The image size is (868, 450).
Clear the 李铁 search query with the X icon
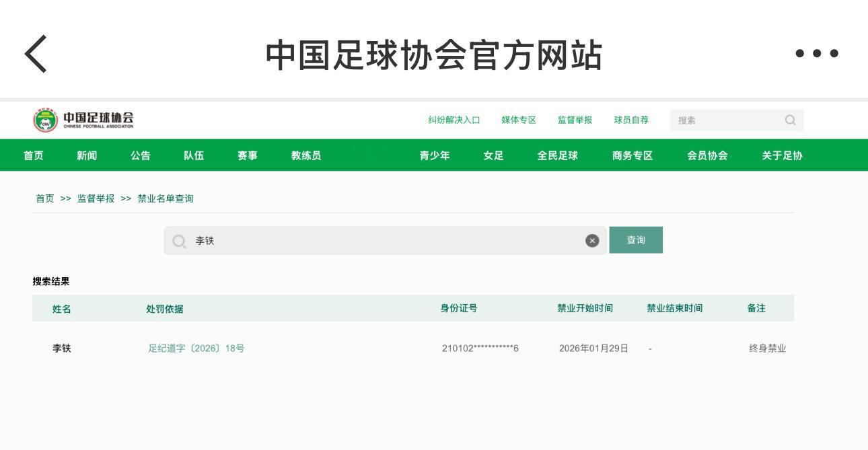point(592,241)
